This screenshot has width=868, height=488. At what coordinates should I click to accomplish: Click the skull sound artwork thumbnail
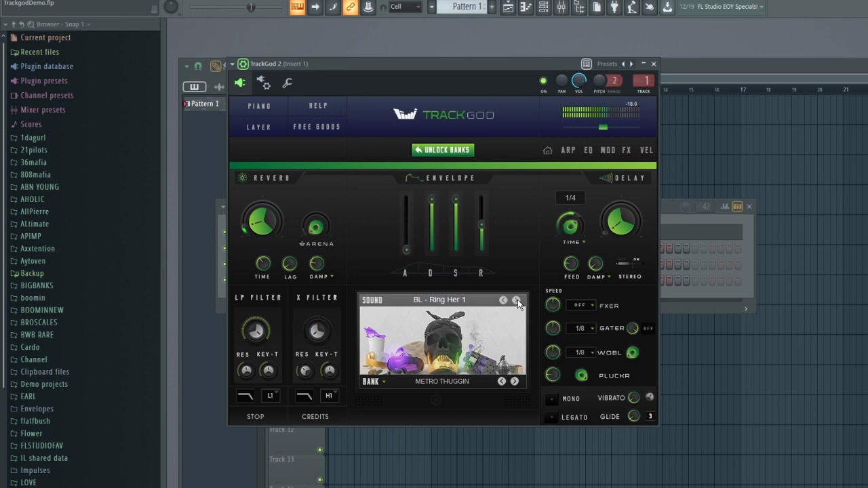[443, 341]
